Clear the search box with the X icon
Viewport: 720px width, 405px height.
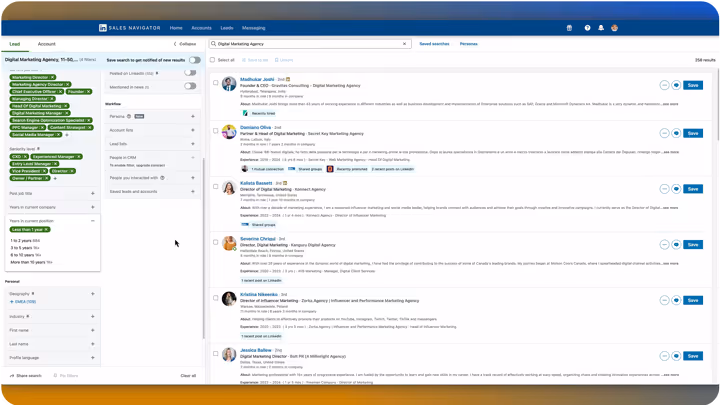pyautogui.click(x=405, y=44)
